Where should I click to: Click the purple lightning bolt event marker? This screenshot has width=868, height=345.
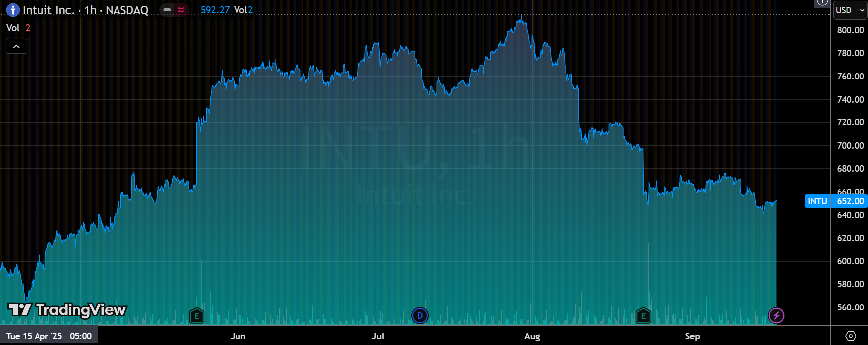(x=776, y=316)
